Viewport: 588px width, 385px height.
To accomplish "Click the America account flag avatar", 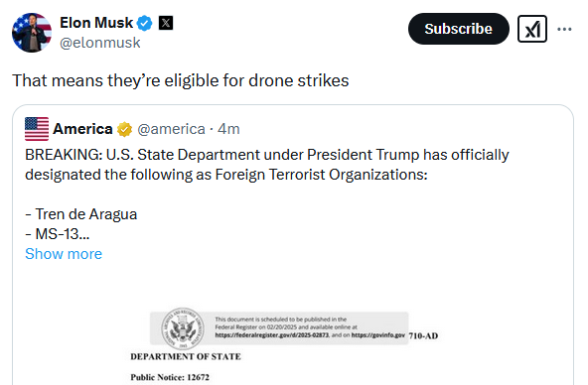I will 37,129.
